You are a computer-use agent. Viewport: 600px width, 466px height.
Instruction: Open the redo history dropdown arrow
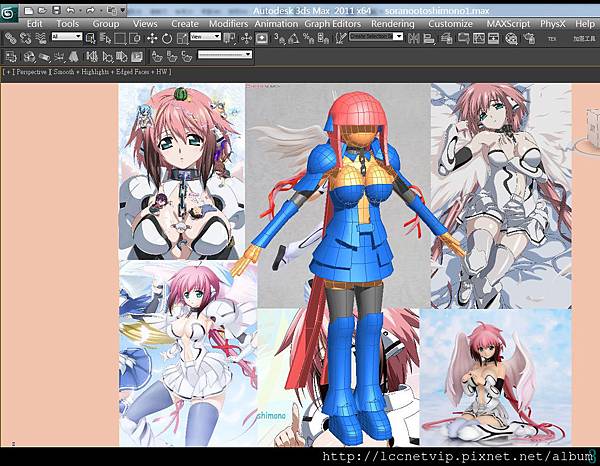(101, 11)
